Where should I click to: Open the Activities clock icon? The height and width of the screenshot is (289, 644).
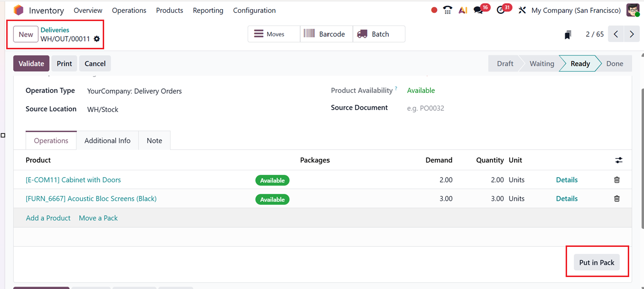pyautogui.click(x=501, y=10)
